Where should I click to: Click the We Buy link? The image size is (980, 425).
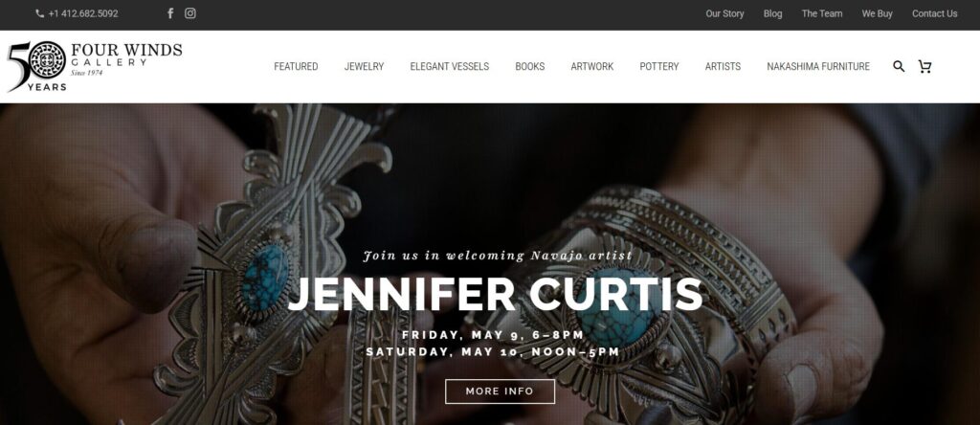(x=877, y=13)
